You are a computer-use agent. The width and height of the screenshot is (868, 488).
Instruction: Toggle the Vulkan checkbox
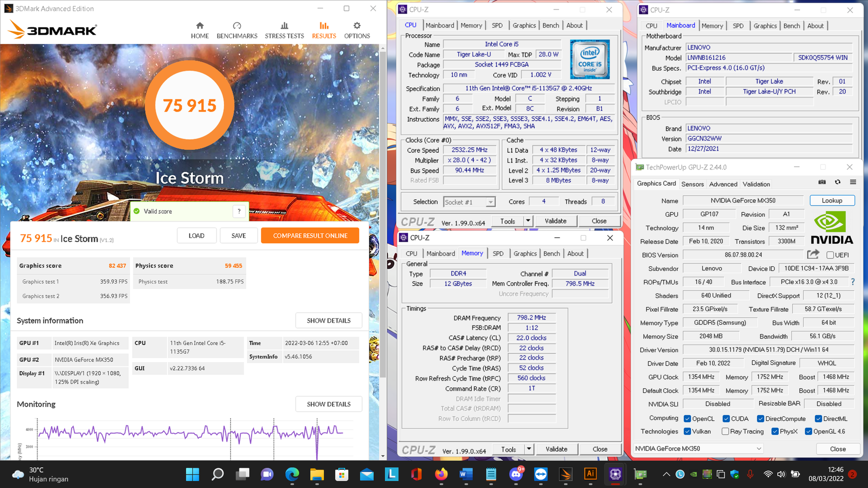[x=687, y=431]
